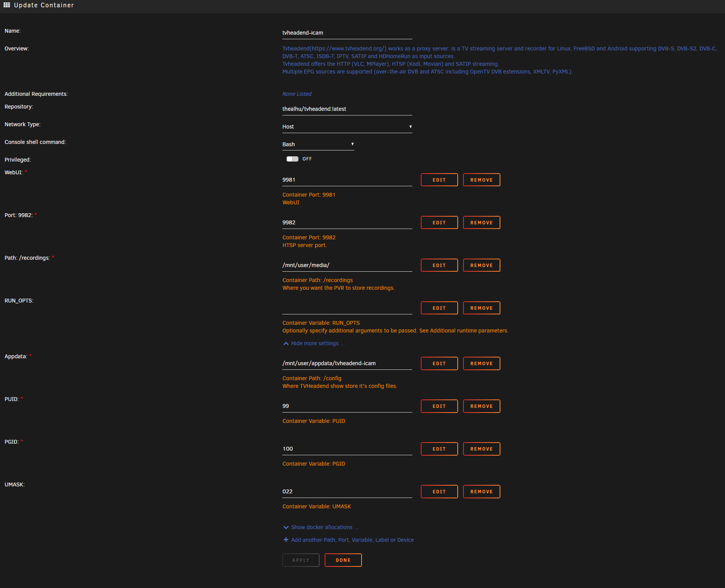Edit the RUN_OPTS variable
725x588 pixels.
tap(439, 308)
